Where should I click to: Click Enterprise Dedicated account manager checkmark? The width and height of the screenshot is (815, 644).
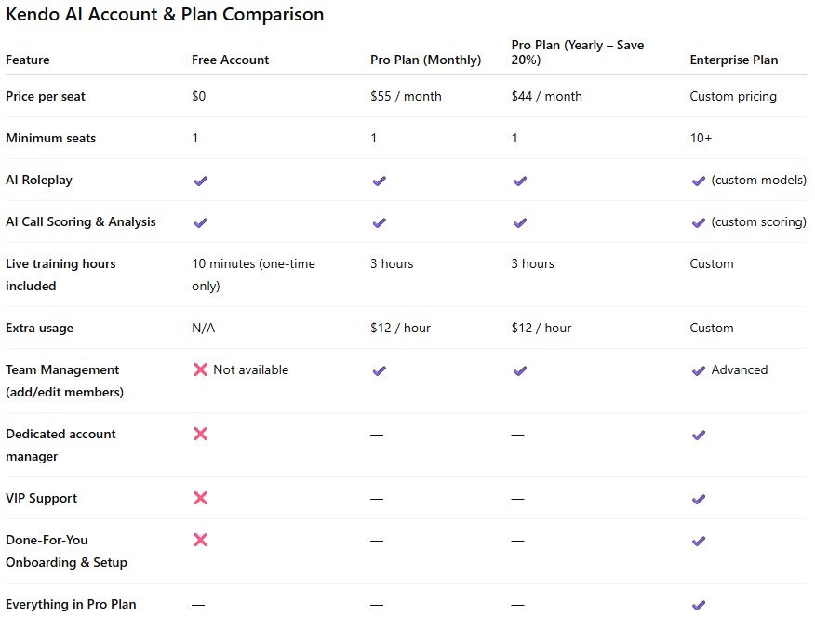699,435
